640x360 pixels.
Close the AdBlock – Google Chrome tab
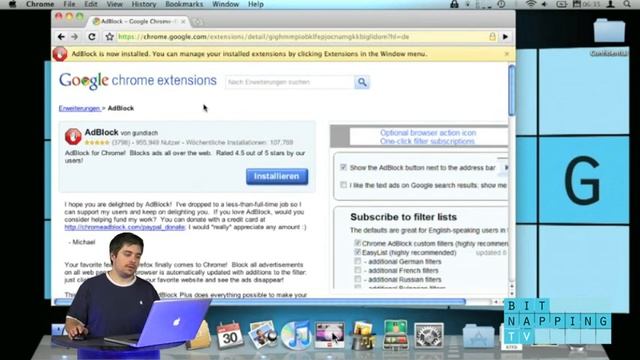coord(183,22)
